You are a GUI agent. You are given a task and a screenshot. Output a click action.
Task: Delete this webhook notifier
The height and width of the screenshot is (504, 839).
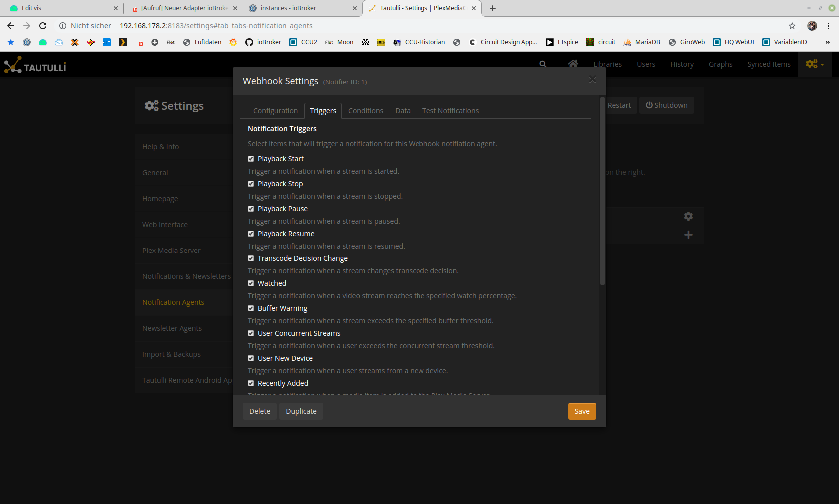click(260, 411)
